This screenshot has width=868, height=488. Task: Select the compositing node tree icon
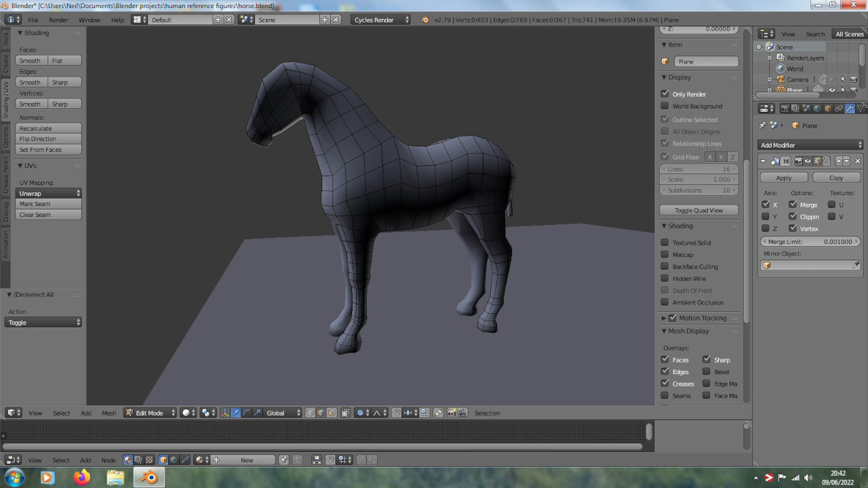(x=139, y=460)
